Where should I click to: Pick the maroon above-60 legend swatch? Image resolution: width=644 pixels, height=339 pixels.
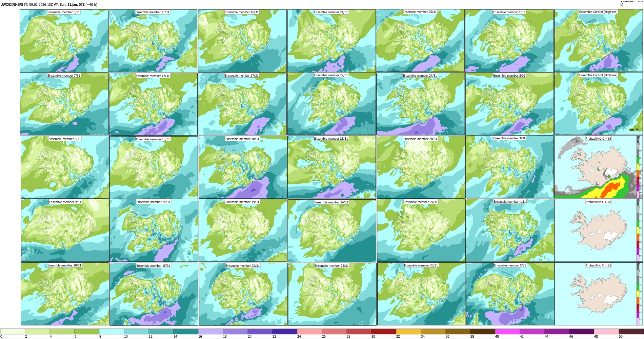[x=631, y=332]
